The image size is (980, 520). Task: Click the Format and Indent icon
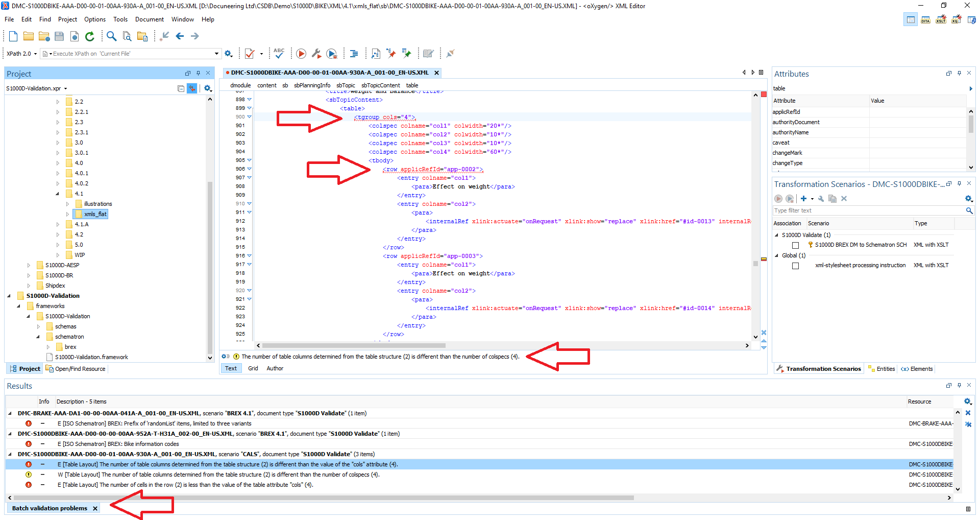[354, 54]
